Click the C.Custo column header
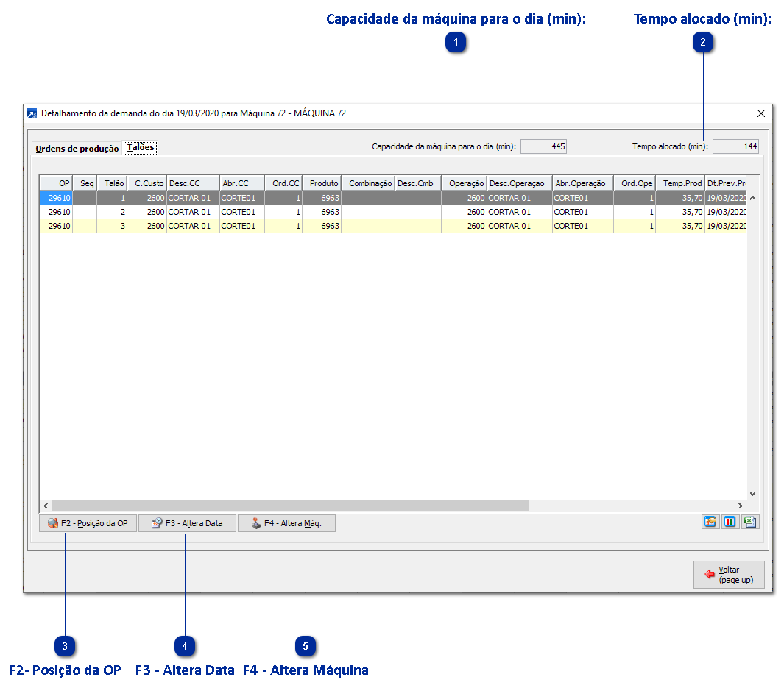Screen dimensions: 784x691 pos(146,183)
